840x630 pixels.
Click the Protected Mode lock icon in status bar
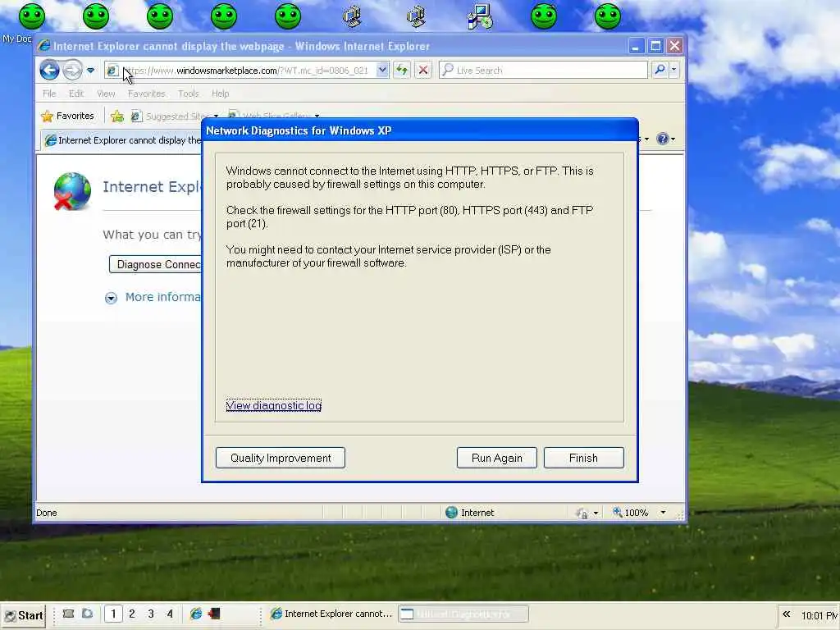(582, 514)
